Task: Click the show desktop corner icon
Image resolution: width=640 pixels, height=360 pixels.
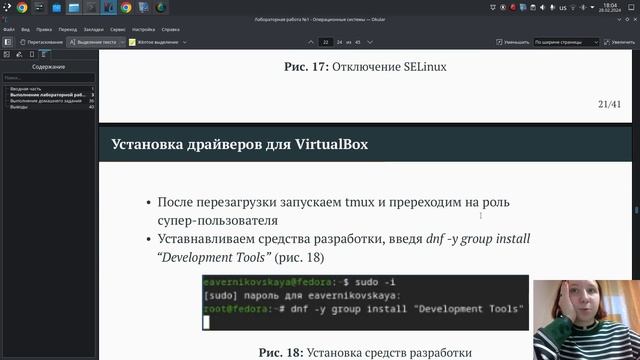Action: (x=631, y=7)
